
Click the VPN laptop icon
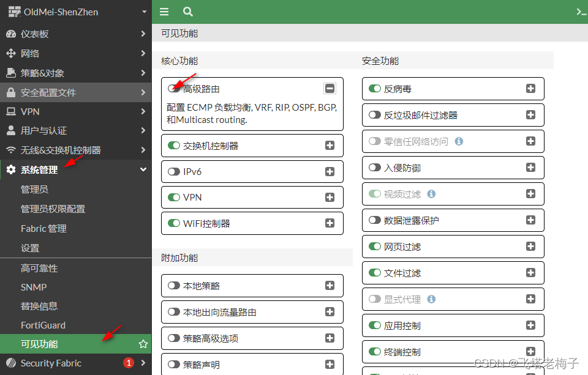click(11, 111)
